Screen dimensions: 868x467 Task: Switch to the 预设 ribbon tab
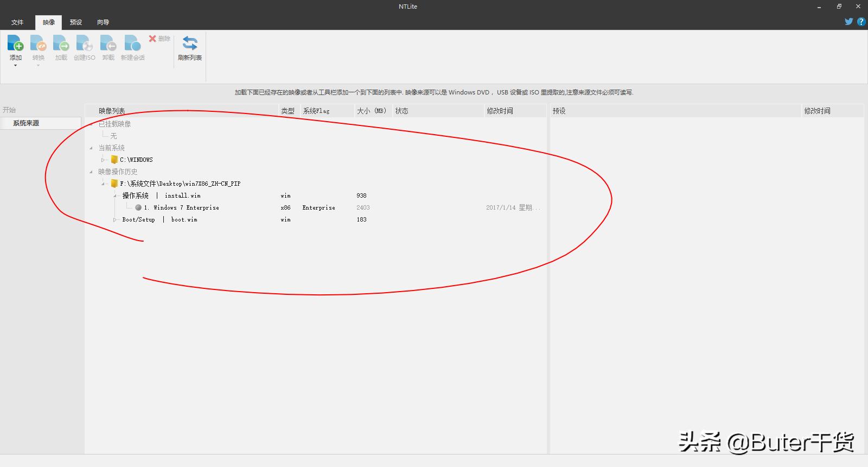[76, 22]
